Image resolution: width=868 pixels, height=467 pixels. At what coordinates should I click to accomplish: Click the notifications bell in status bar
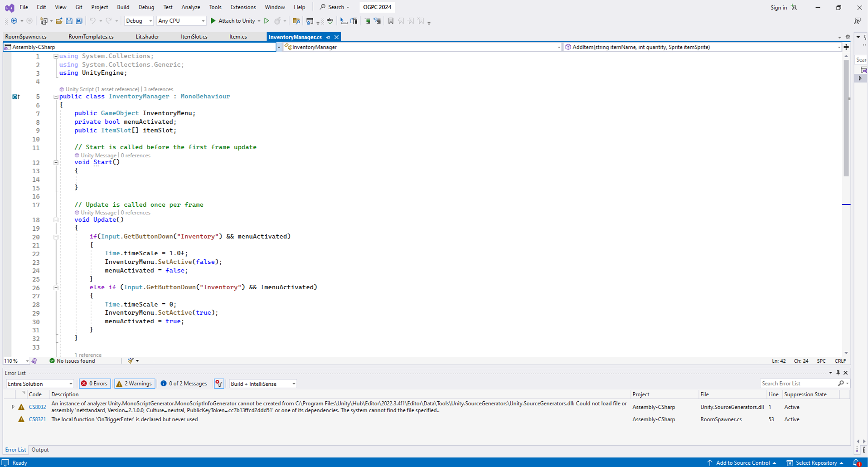(x=856, y=462)
